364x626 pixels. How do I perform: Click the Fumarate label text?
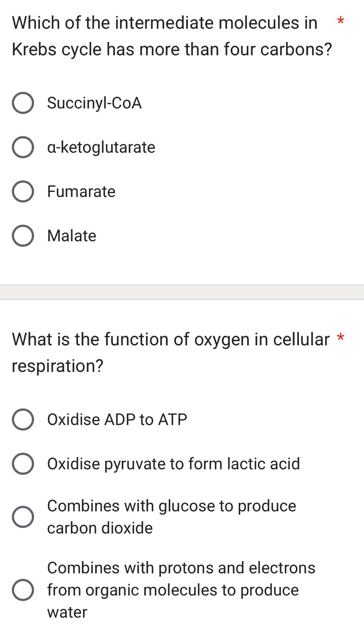(x=81, y=191)
